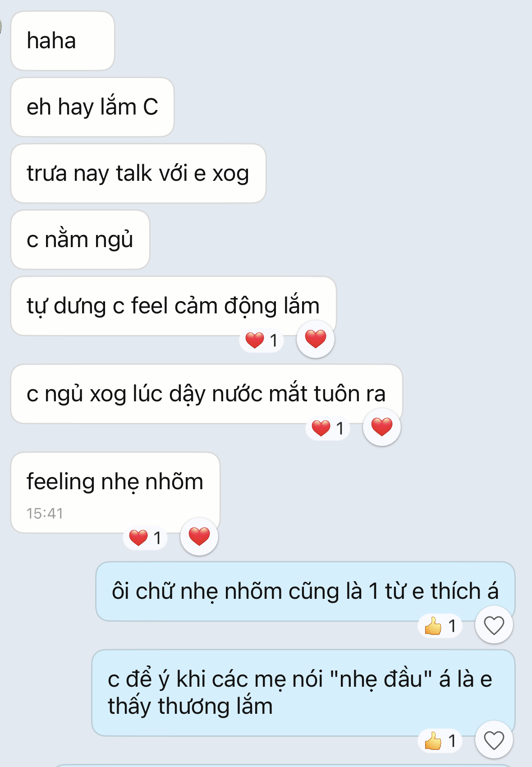Open heart count on 'nước mắt tuôn ra' message
Image resolution: width=532 pixels, height=767 pixels.
pyautogui.click(x=328, y=428)
